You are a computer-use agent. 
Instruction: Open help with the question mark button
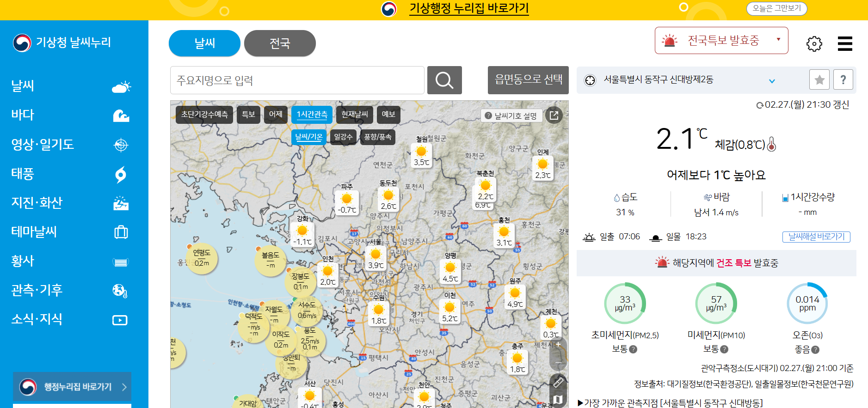843,80
